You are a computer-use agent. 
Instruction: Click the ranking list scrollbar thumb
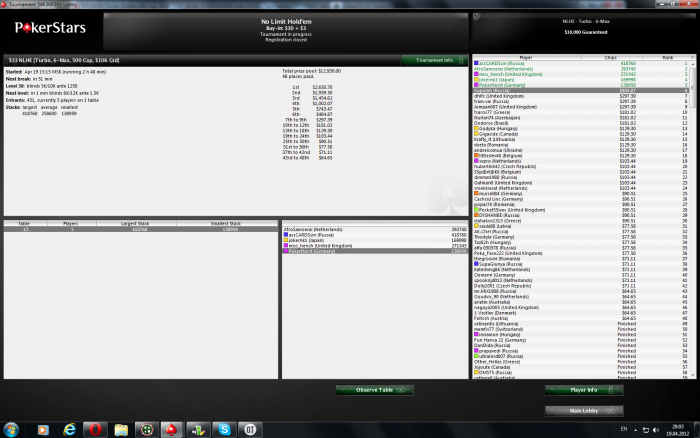click(x=693, y=88)
